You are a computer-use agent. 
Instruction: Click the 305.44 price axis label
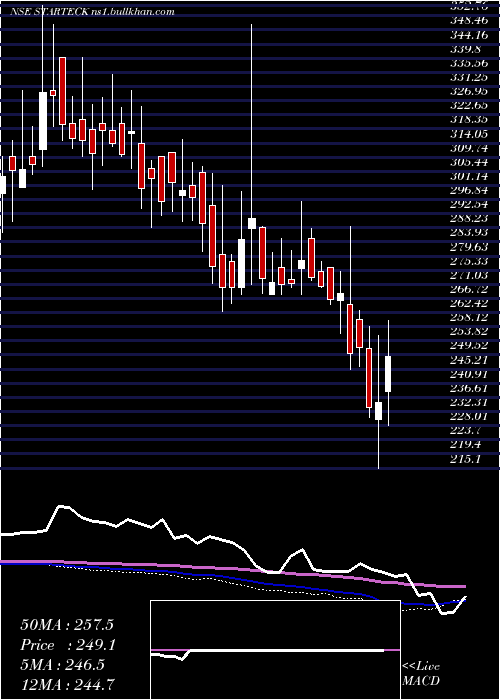468,162
